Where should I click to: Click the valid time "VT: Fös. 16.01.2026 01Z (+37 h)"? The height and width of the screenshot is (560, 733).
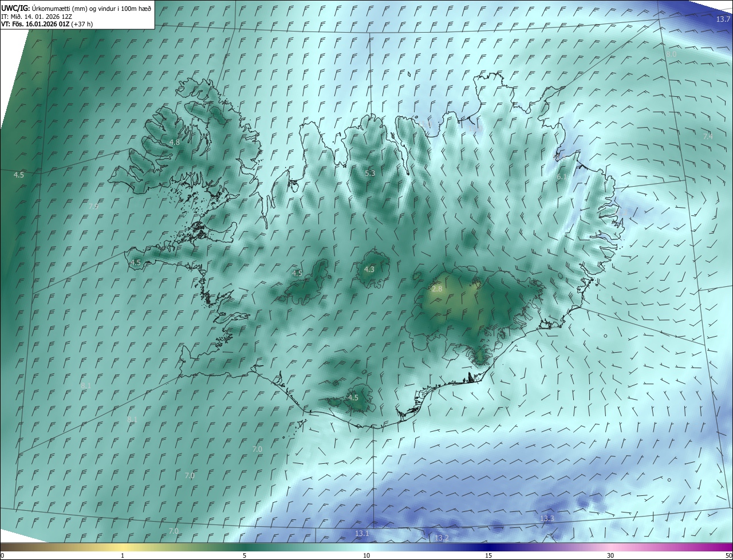(47, 24)
